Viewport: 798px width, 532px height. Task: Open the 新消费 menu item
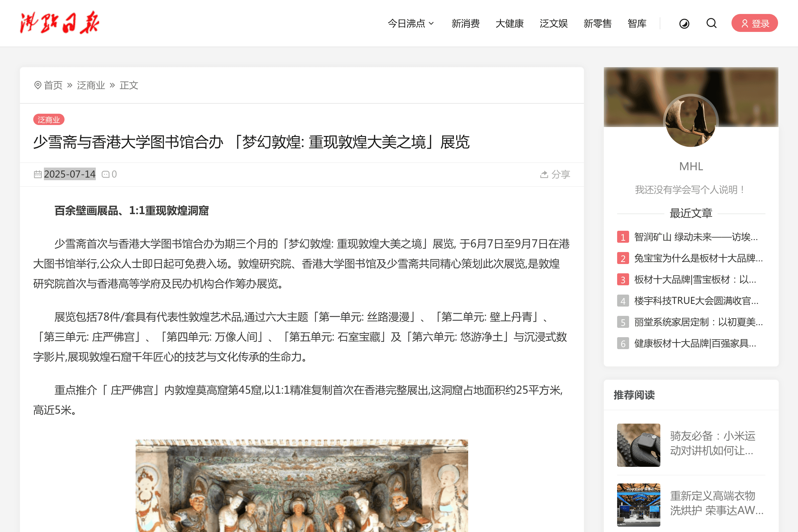(x=465, y=23)
